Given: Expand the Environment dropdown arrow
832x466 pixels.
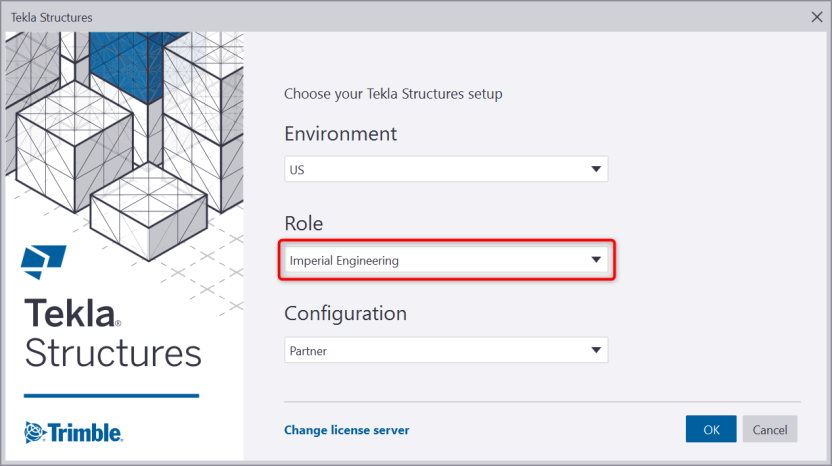Looking at the screenshot, I should click(x=596, y=169).
